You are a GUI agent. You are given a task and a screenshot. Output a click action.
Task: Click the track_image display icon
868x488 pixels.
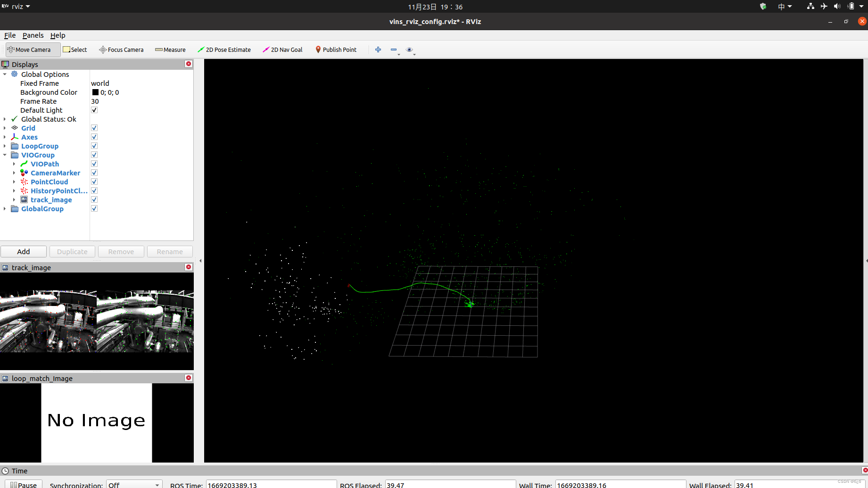coord(24,199)
